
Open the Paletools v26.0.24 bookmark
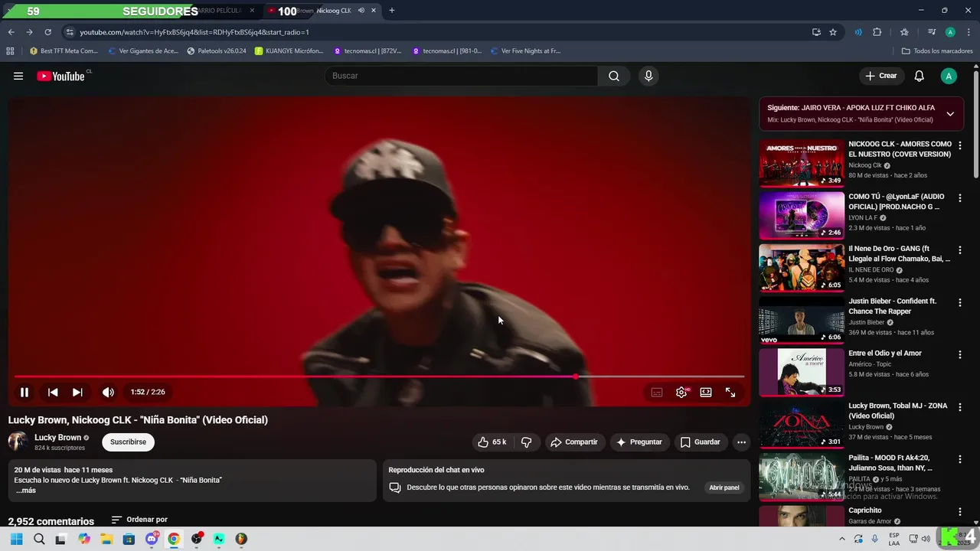point(217,51)
